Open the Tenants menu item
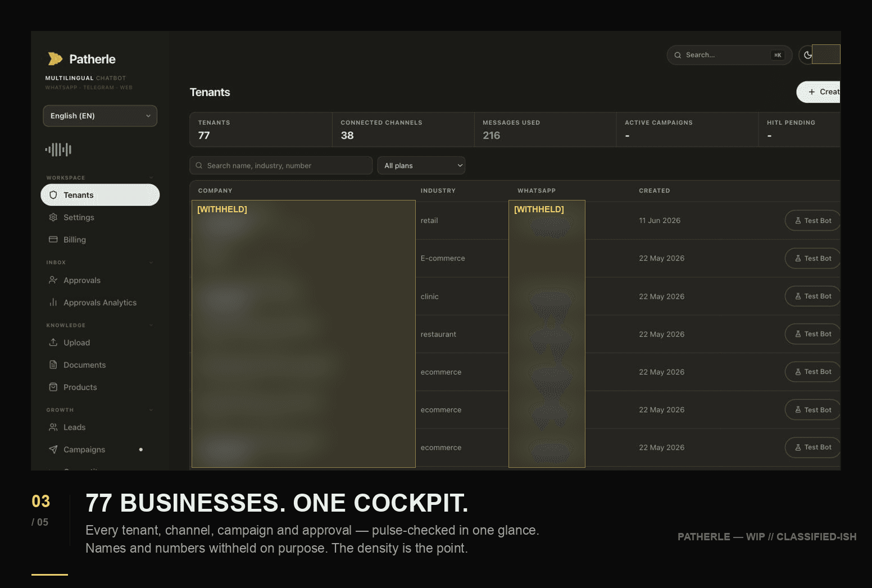This screenshot has width=872, height=588. (100, 195)
